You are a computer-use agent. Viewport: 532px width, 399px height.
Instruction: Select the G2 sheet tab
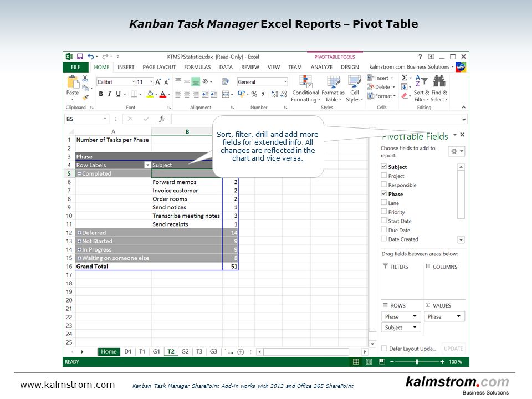pyautogui.click(x=185, y=352)
